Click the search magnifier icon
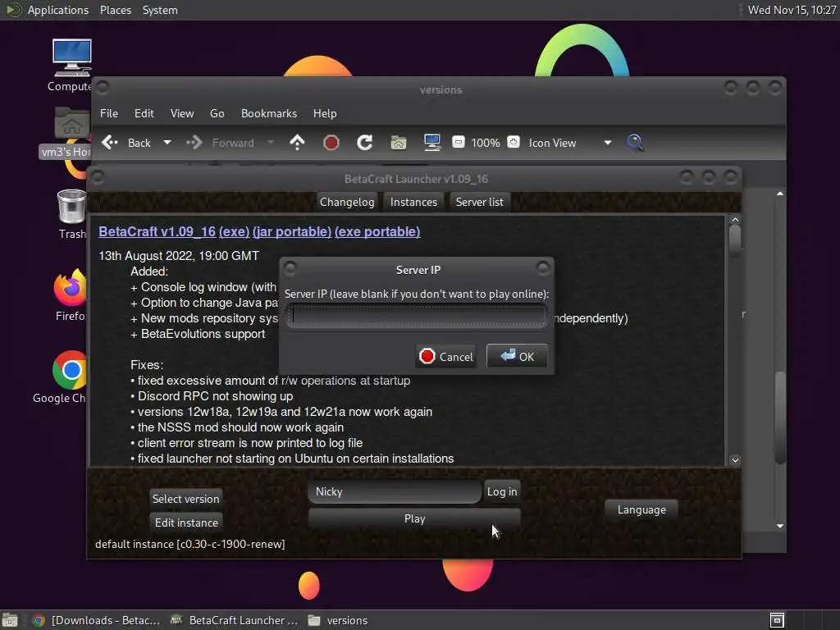 pyautogui.click(x=635, y=143)
